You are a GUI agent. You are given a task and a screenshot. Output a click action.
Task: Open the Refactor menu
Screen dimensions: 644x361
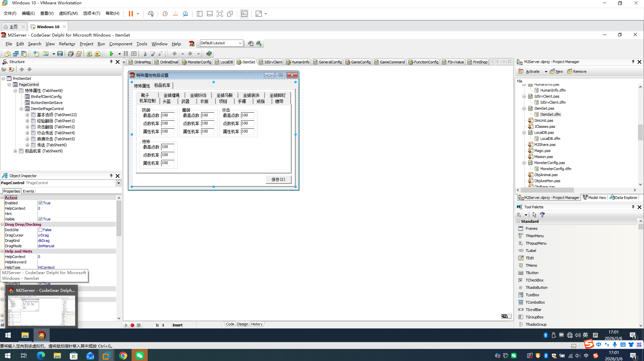(x=67, y=44)
